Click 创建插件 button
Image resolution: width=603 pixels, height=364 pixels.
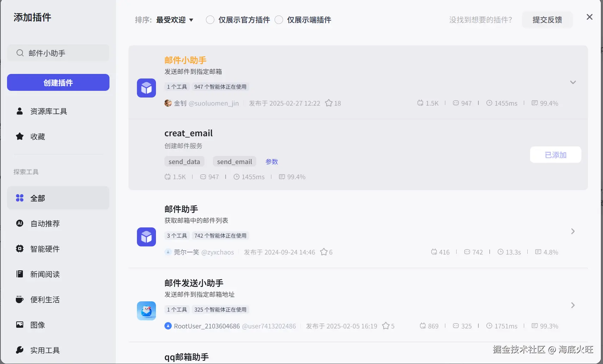pos(58,82)
